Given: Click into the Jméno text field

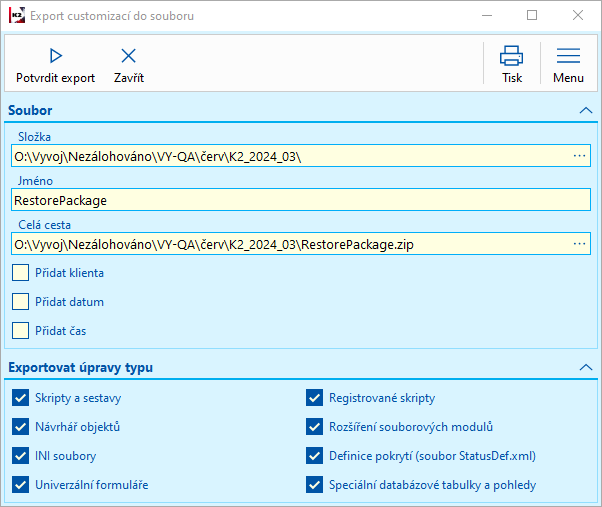Looking at the screenshot, I should coord(300,200).
